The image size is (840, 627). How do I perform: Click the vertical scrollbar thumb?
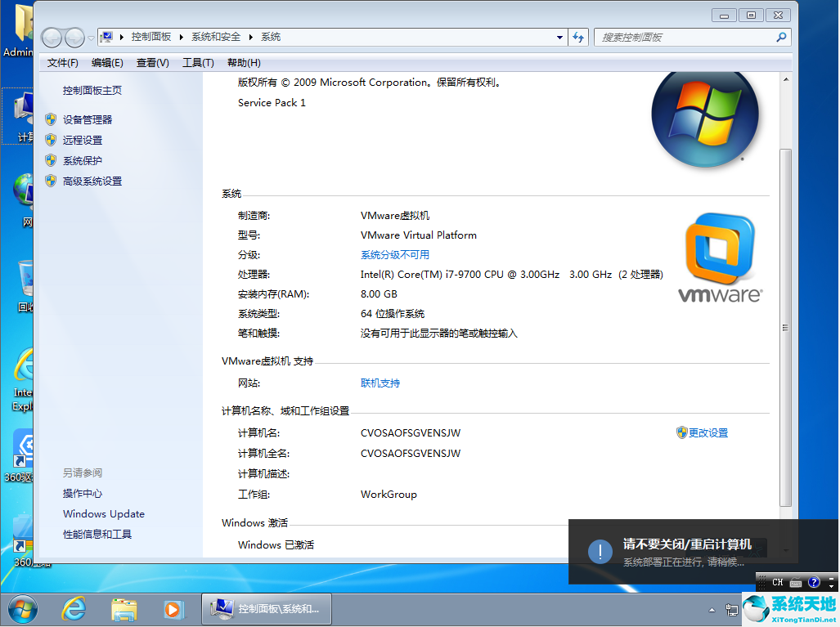coord(785,328)
